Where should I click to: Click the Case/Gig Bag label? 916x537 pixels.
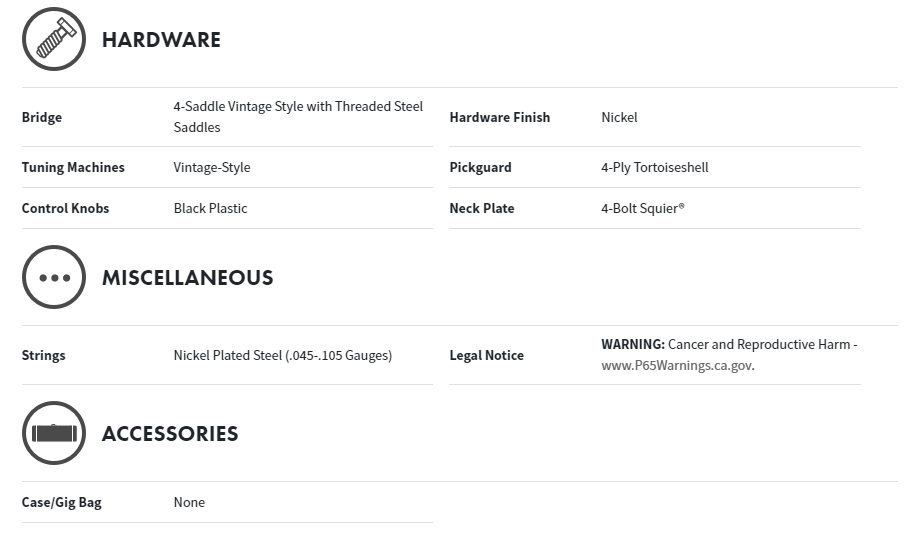coord(61,502)
